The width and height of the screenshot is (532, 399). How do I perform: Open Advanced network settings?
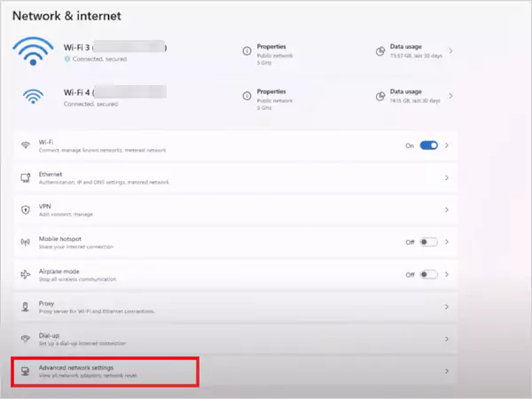(x=236, y=372)
